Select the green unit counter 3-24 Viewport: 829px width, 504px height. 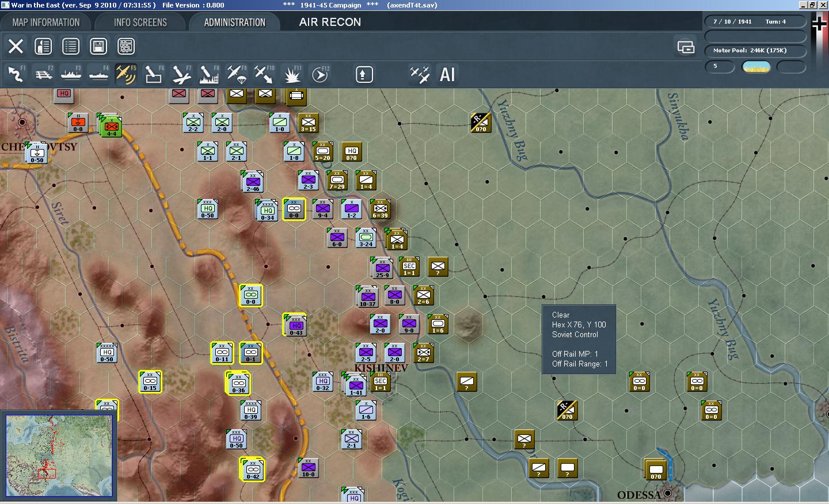(x=366, y=238)
